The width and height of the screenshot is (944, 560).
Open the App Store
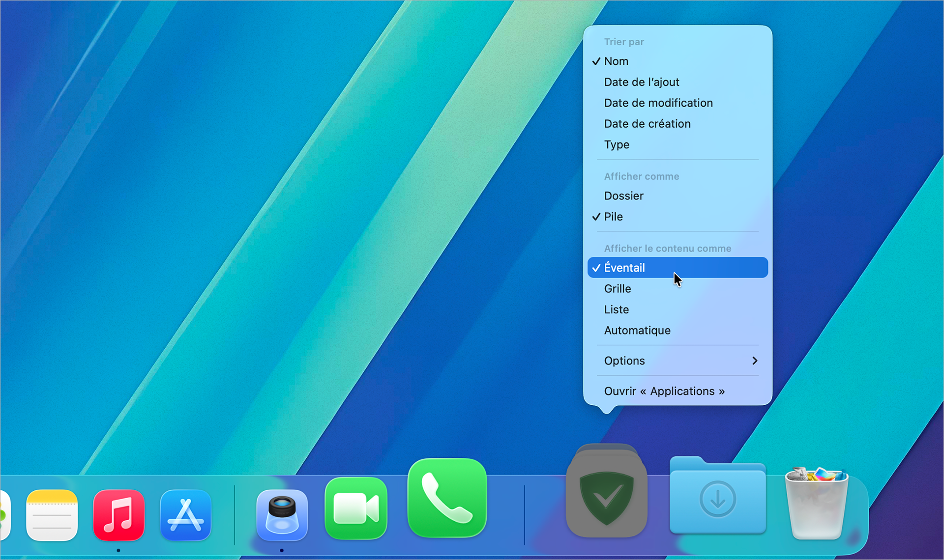point(185,515)
